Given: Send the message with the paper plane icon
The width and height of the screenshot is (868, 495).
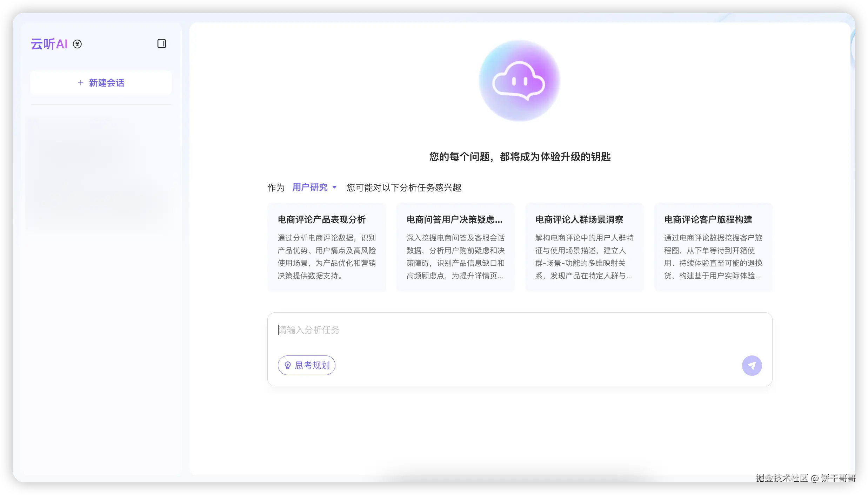Looking at the screenshot, I should pos(752,366).
